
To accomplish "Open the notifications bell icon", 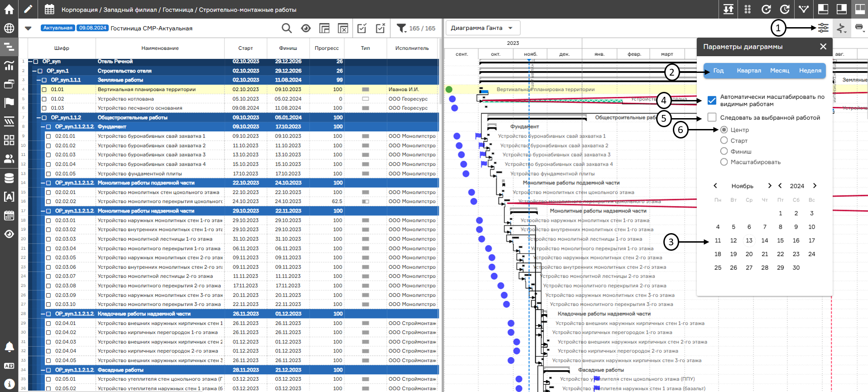I will (9, 347).
